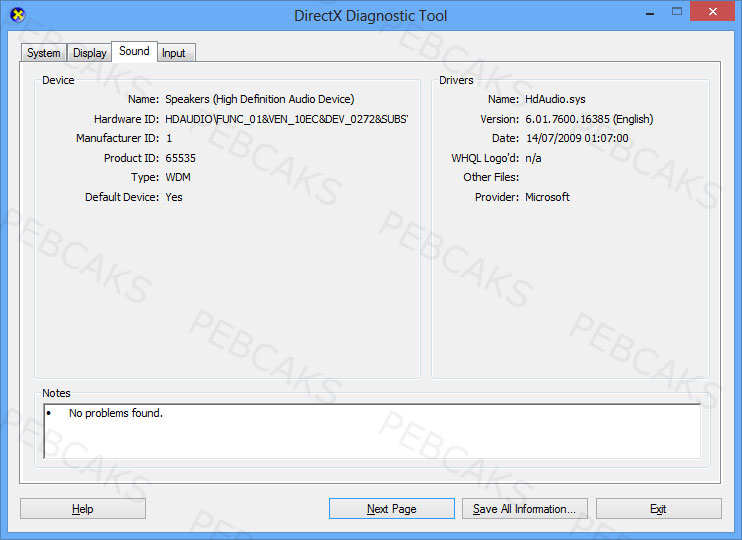Click the driver date value
This screenshot has width=742, height=540.
click(x=577, y=138)
